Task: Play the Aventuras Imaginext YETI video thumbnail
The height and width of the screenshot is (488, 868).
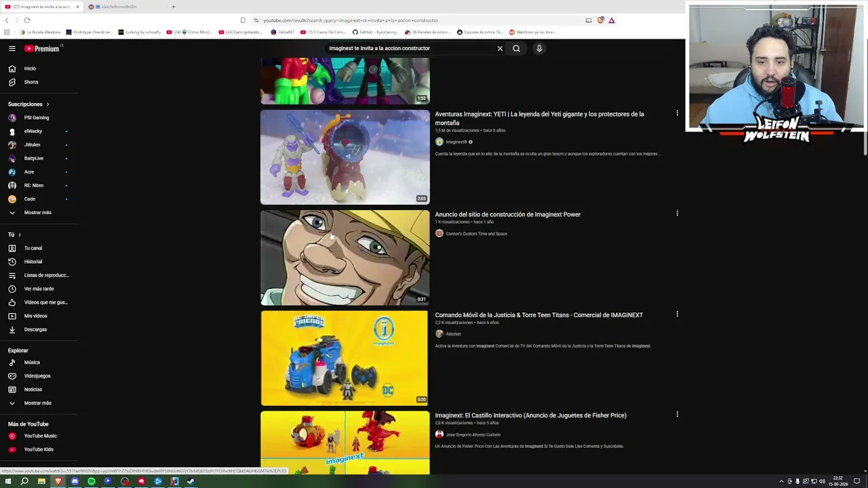Action: 345,157
